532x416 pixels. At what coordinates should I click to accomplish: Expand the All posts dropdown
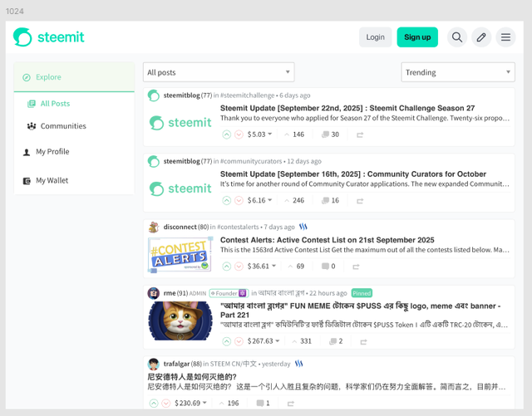[219, 72]
